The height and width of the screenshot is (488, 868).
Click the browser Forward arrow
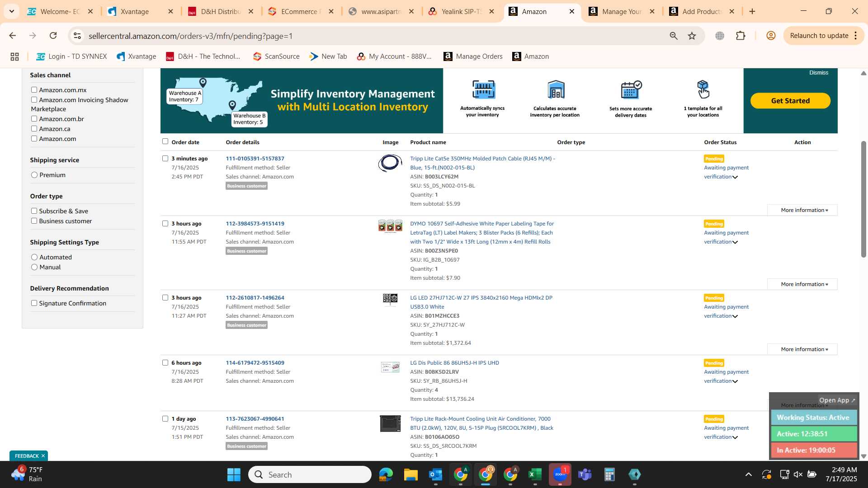click(x=33, y=36)
